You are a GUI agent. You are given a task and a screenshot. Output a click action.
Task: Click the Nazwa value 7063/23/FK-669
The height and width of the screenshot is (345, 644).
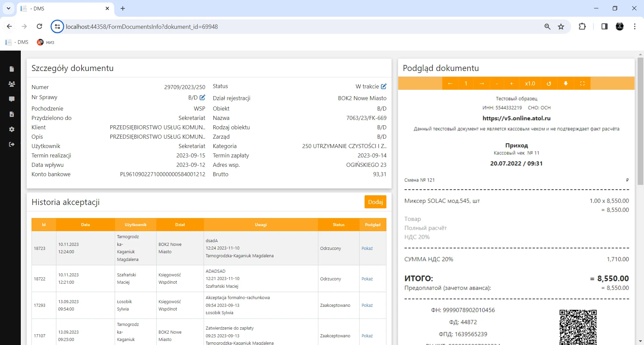[366, 118]
